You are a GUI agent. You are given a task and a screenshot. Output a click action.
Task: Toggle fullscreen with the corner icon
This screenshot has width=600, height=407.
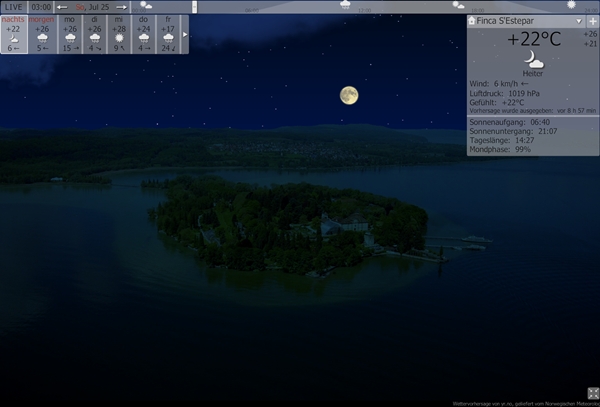pos(593,393)
